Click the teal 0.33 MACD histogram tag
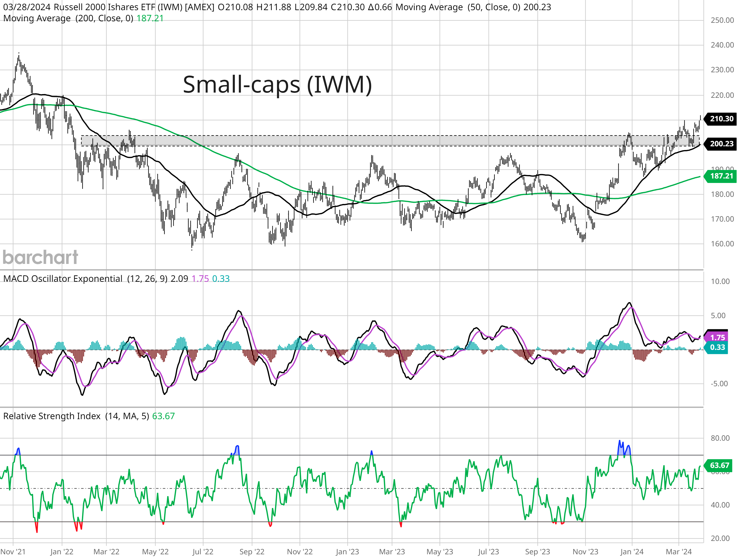The height and width of the screenshot is (560, 737). pyautogui.click(x=716, y=347)
